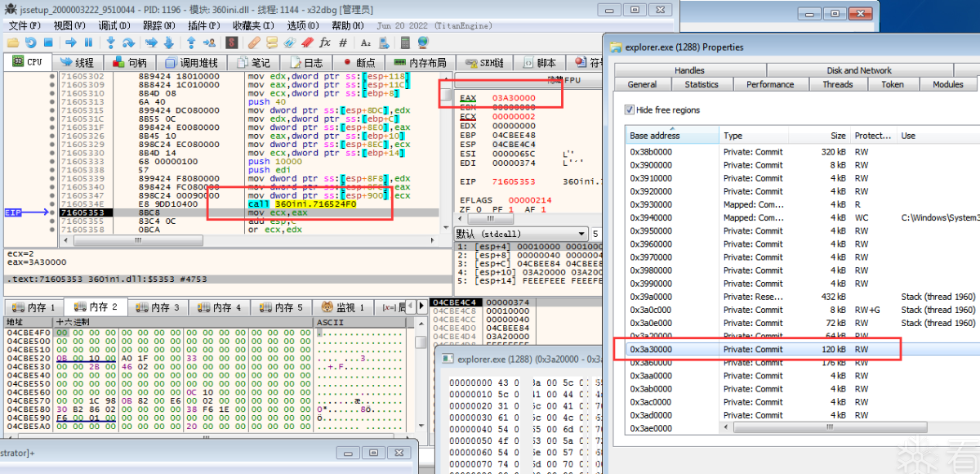Open the 帮助 (Help) menu
The height and width of the screenshot is (474, 980).
[x=347, y=25]
